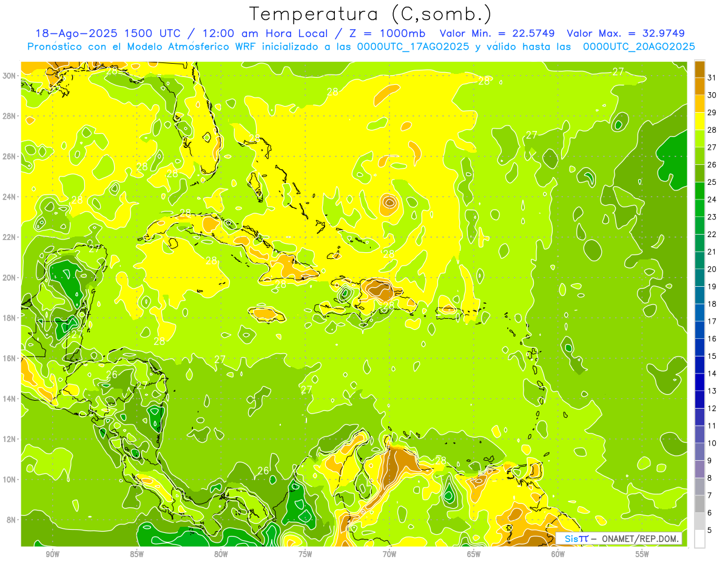Select the 8N latitude axis label
The height and width of the screenshot is (562, 728).
(x=10, y=520)
